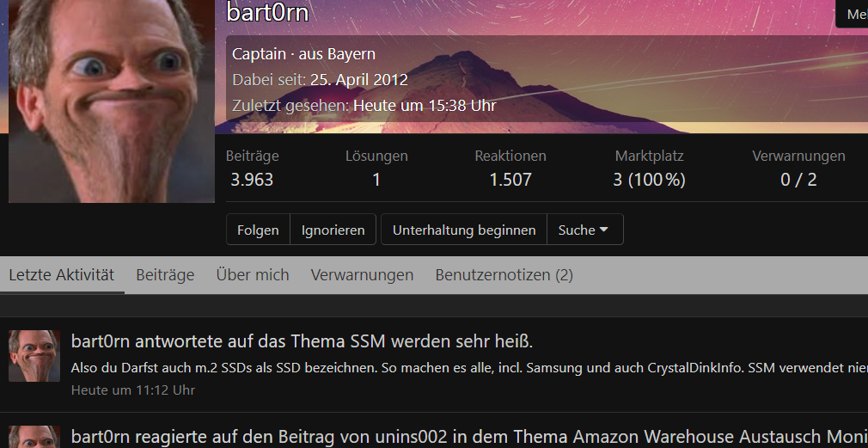The height and width of the screenshot is (448, 868).
Task: Open the large bart0rn profile avatar
Action: (111, 101)
